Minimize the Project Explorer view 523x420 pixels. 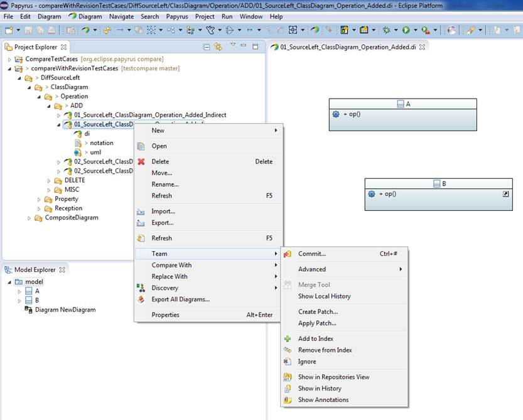[244, 45]
